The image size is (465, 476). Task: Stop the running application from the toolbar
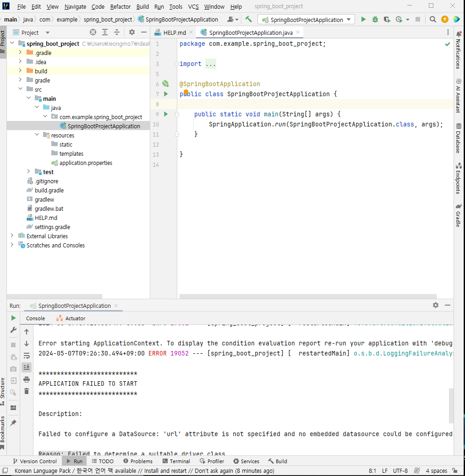[x=418, y=19]
